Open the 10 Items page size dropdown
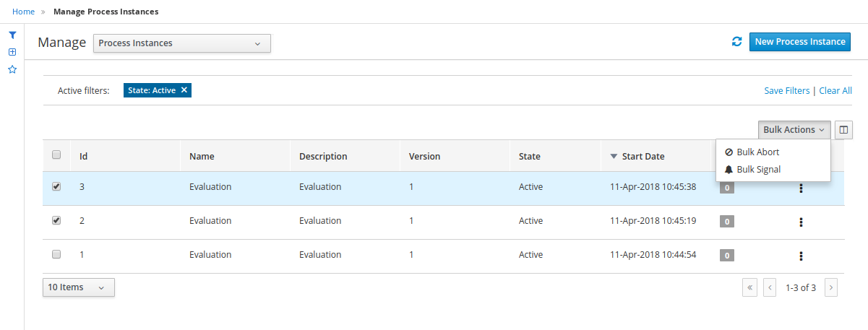Screen dimensions: 868x330 tap(78, 287)
